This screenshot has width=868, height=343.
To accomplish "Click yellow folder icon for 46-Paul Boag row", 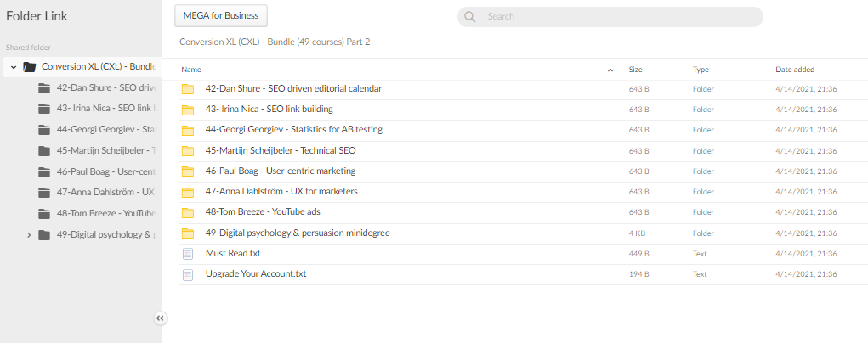I will coord(188,171).
